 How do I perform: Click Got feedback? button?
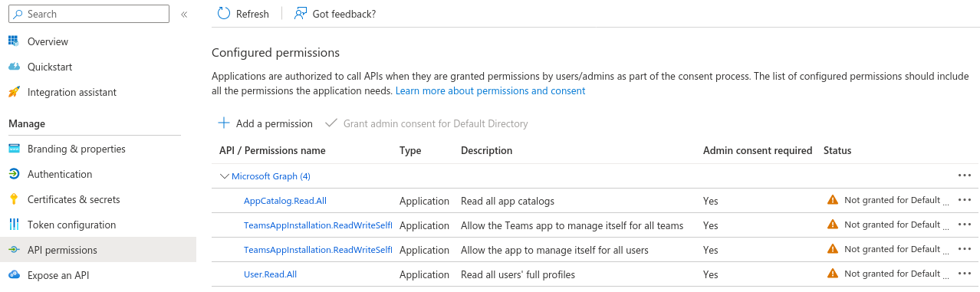pos(335,14)
